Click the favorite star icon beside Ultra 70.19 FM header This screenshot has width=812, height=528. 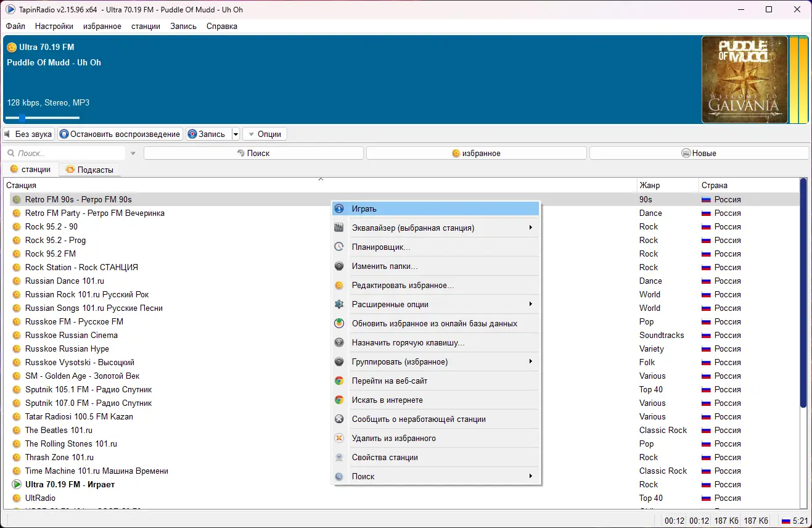point(12,47)
